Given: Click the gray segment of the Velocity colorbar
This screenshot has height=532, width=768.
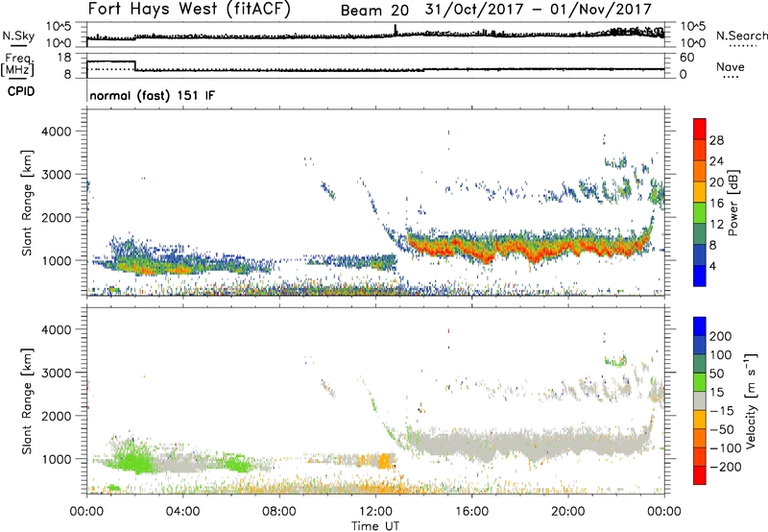Looking at the screenshot, I should tap(700, 400).
